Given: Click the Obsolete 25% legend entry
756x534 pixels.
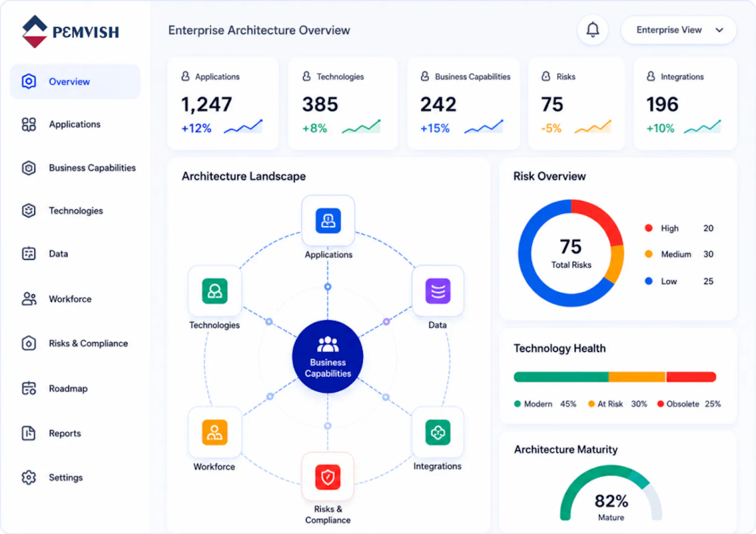Looking at the screenshot, I should pyautogui.click(x=689, y=404).
